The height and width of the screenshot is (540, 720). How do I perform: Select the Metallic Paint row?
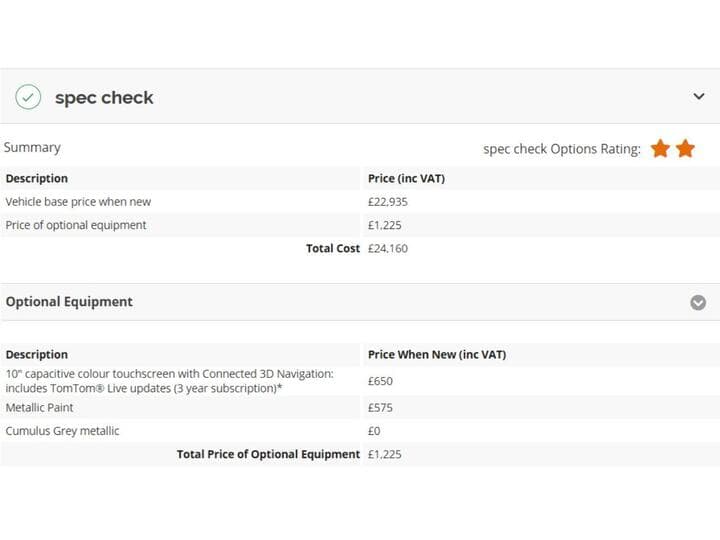click(x=40, y=408)
